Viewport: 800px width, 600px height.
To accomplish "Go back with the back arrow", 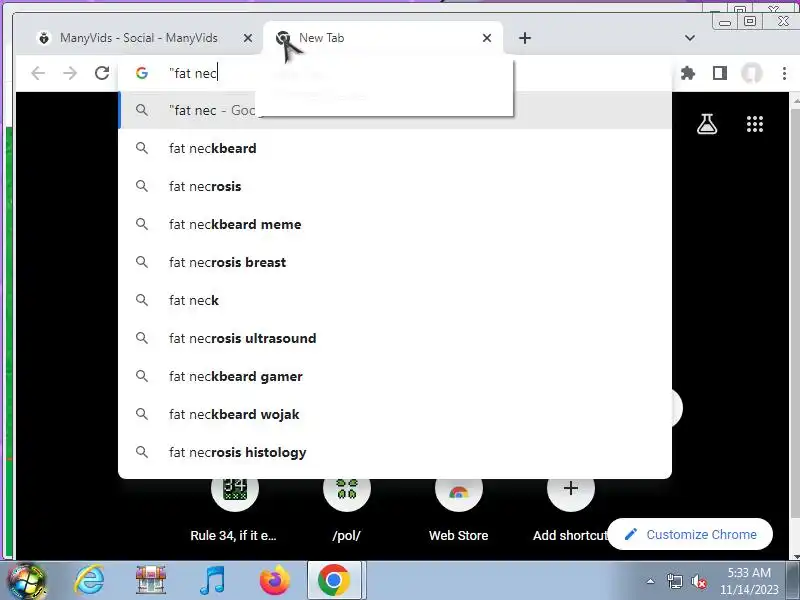I will pos(38,73).
